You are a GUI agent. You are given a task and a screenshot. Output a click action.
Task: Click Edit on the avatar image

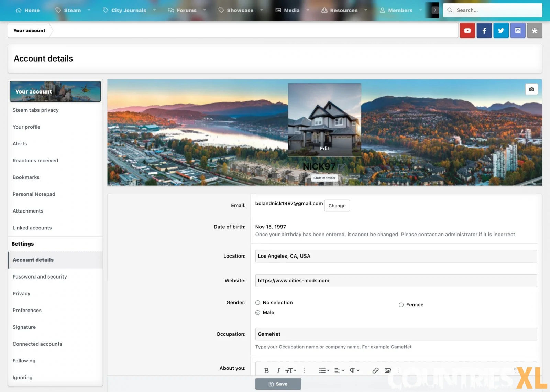324,149
